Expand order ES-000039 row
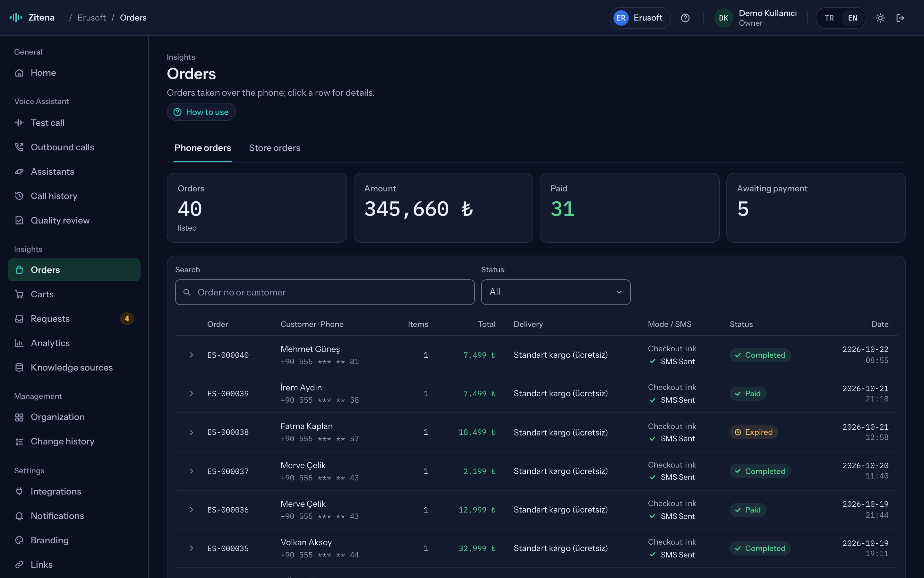This screenshot has height=578, width=924. [x=191, y=394]
